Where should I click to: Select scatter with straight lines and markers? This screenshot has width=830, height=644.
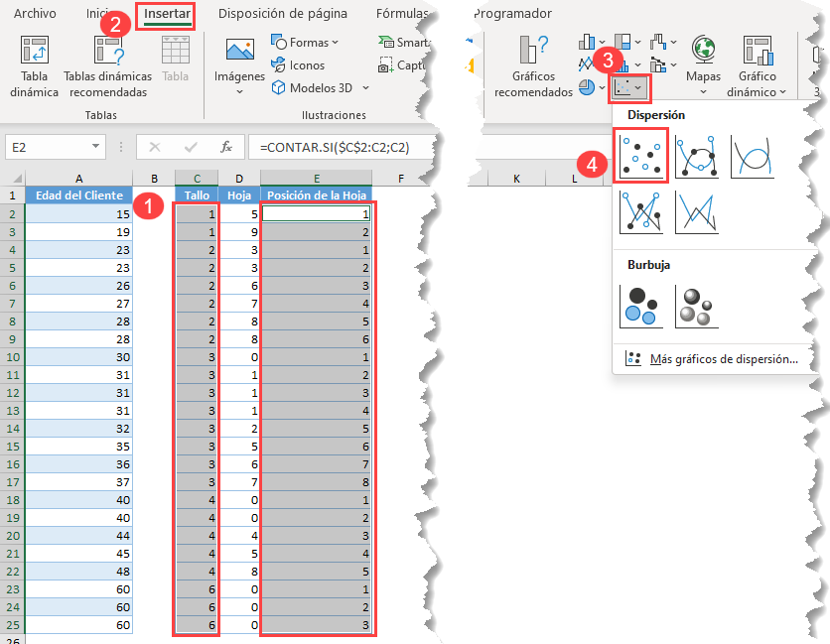point(641,212)
